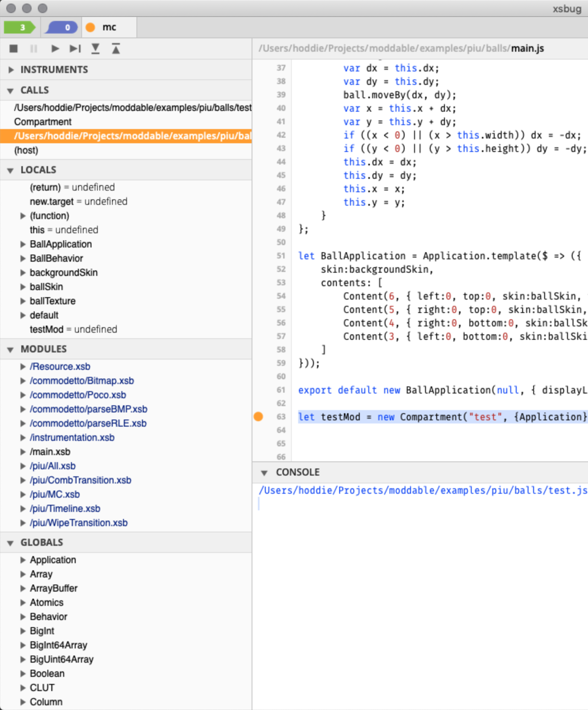This screenshot has width=588, height=710.
Task: Select the Compartment call stack entry
Action: point(43,122)
